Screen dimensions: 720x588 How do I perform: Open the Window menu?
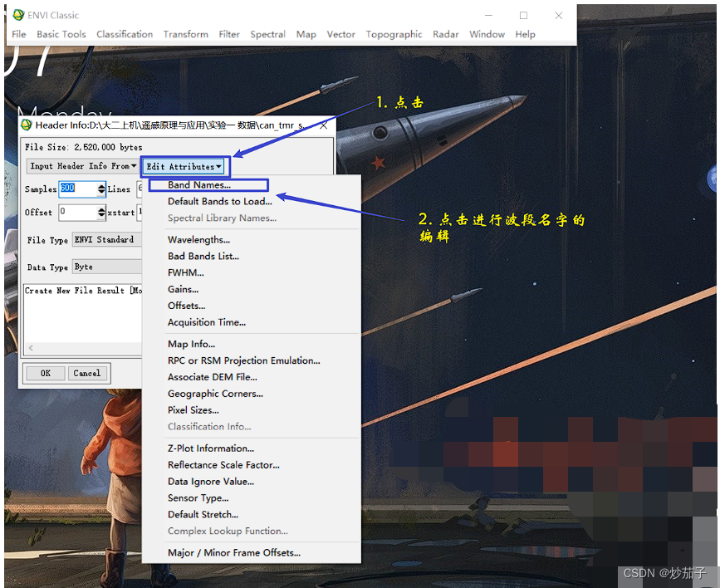pos(487,34)
